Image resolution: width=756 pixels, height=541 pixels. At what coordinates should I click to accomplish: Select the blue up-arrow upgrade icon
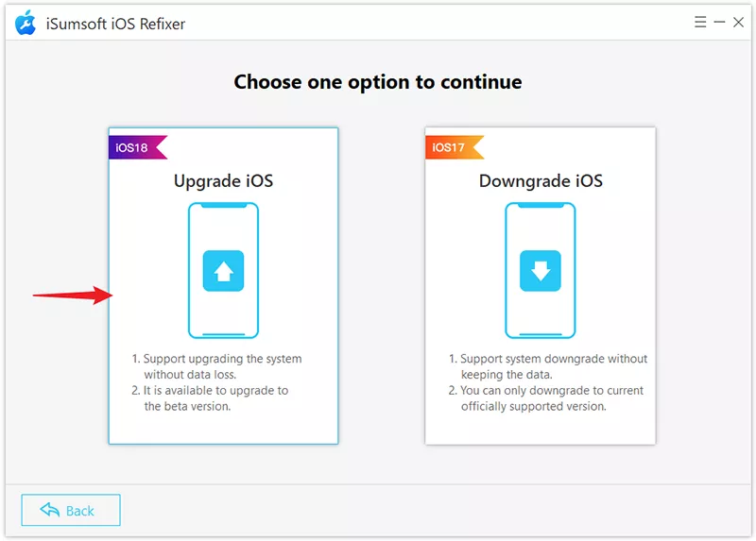(223, 271)
